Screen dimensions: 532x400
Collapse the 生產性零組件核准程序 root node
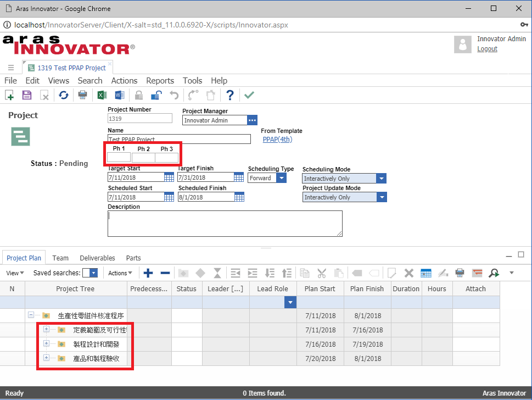click(31, 315)
